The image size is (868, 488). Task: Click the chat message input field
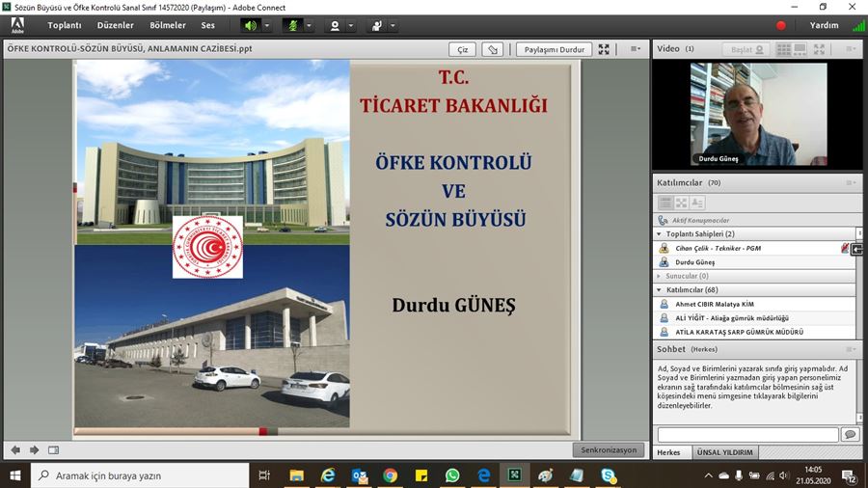point(747,434)
